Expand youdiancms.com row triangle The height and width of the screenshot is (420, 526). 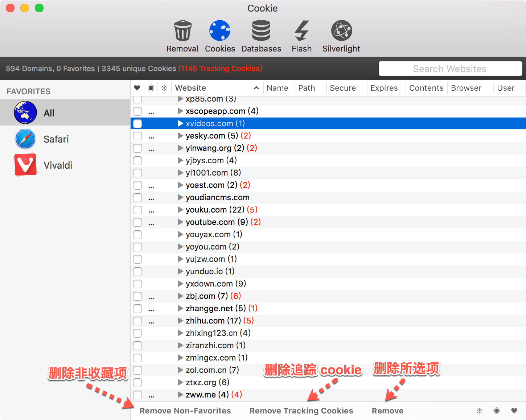(x=181, y=197)
